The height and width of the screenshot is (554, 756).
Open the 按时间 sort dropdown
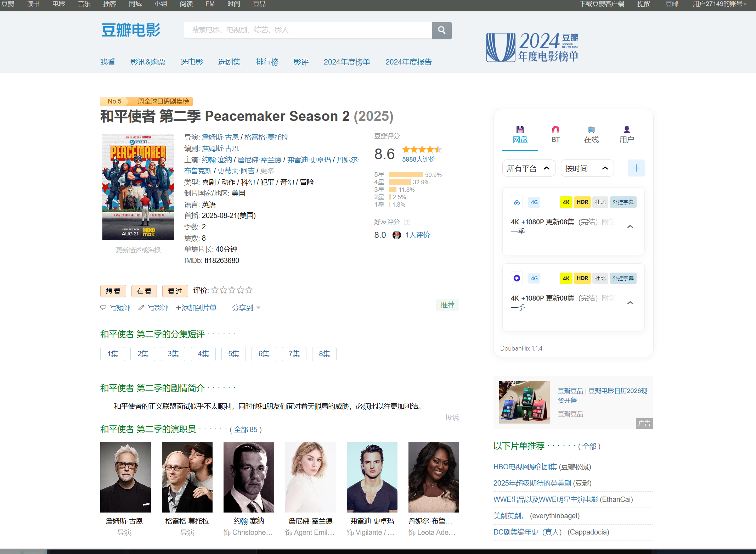(587, 168)
